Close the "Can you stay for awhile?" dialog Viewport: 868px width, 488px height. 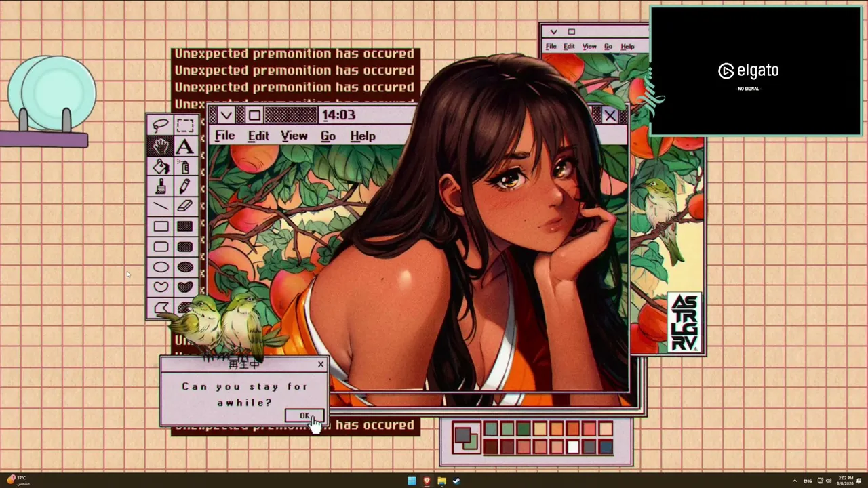point(321,365)
